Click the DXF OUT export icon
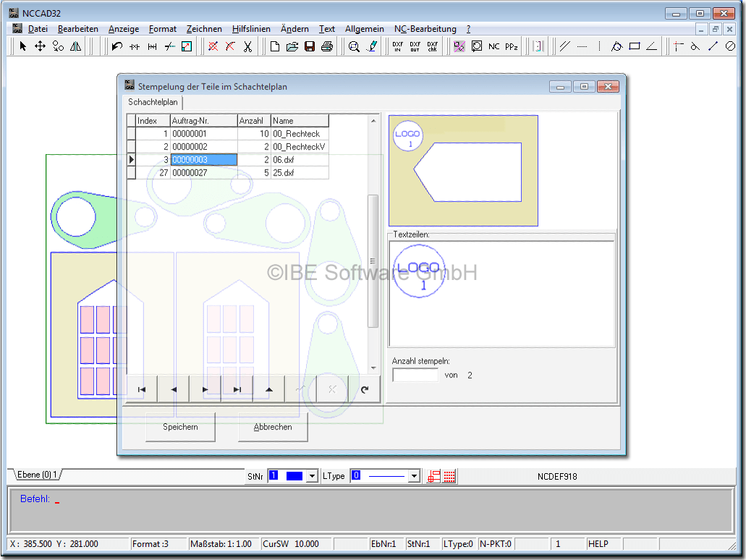 415,46
